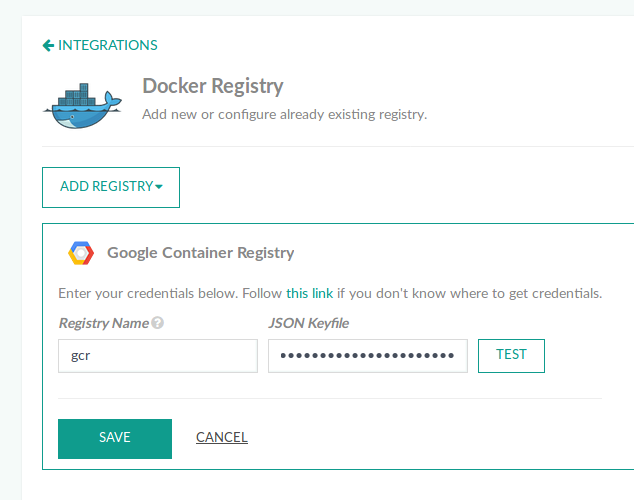
Task: Go back to the INTEGRATIONS page
Action: [108, 45]
